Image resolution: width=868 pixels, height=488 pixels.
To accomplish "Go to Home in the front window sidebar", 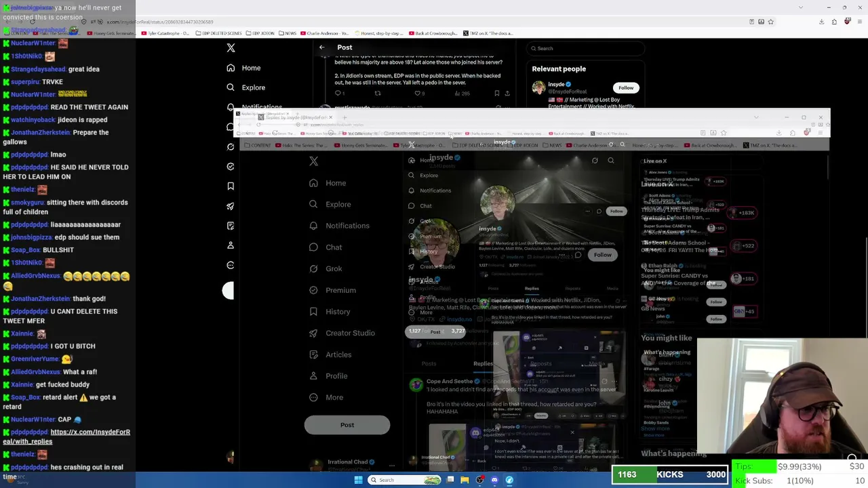I will (x=328, y=183).
